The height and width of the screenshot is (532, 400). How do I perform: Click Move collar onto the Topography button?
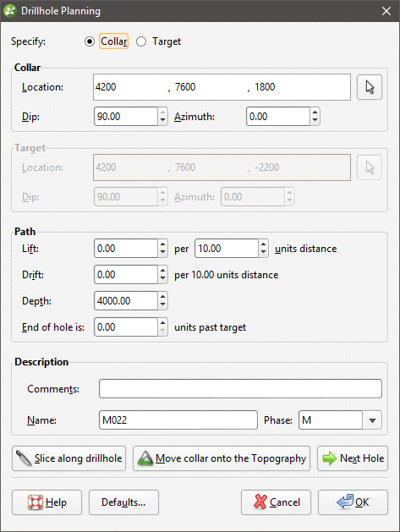(x=222, y=458)
